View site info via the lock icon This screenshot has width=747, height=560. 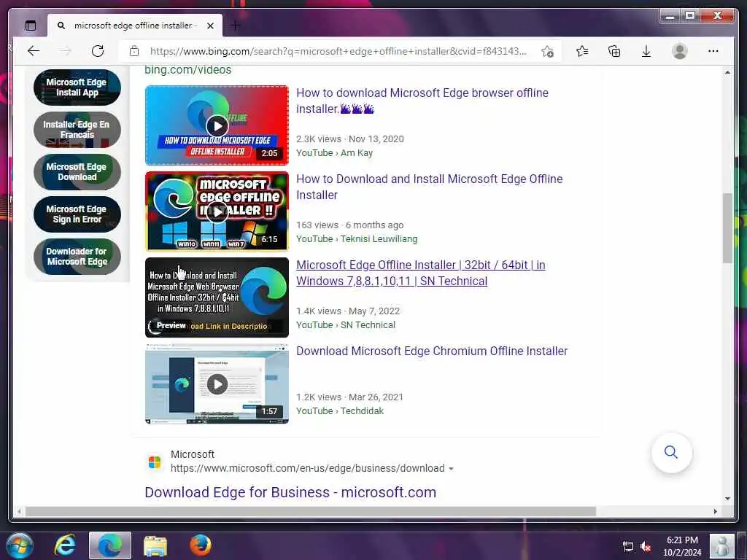134,51
